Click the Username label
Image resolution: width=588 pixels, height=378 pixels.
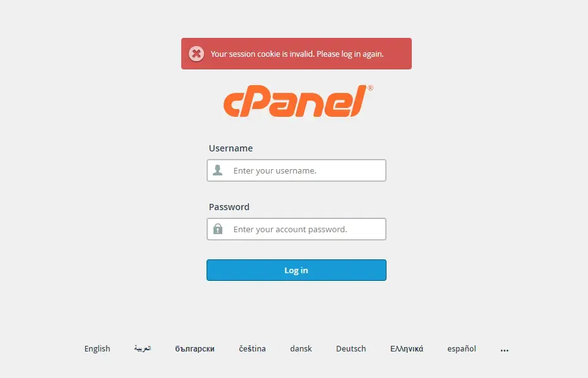coord(231,148)
